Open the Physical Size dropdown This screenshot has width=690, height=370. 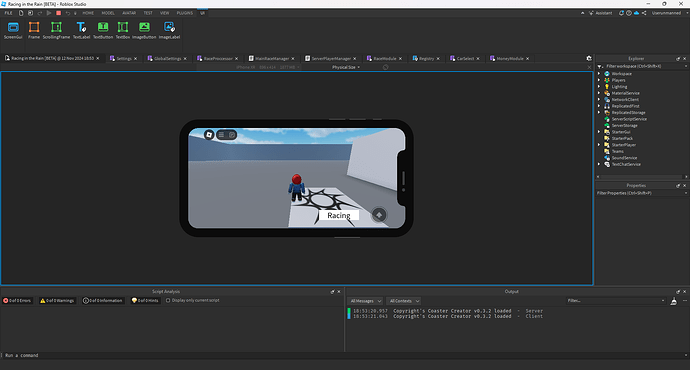(346, 67)
